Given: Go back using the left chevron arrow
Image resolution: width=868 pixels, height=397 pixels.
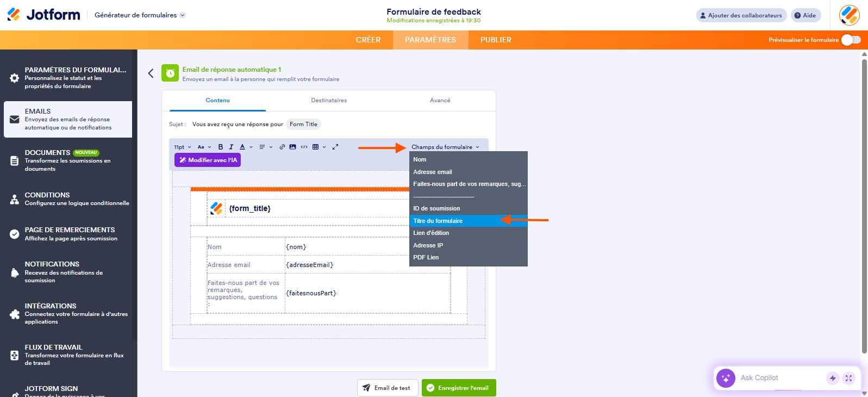Looking at the screenshot, I should (151, 73).
